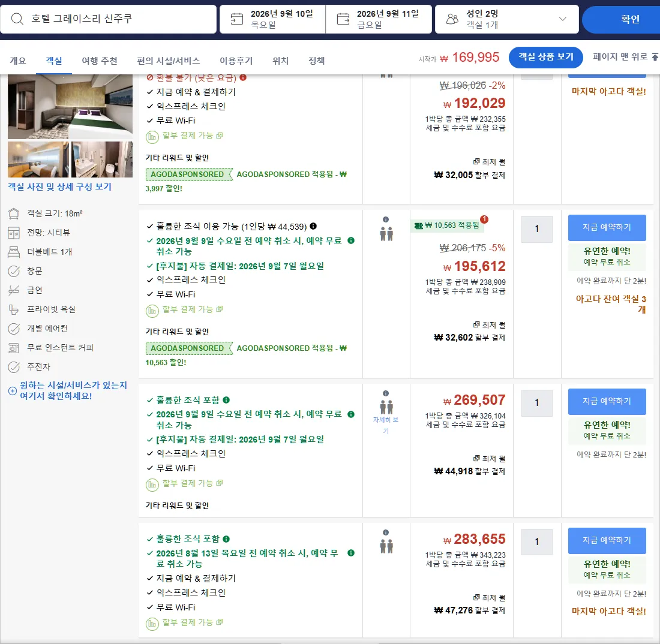Image resolution: width=660 pixels, height=644 pixels.
Task: Click the two-person occupancy icon in the ₩195,612 row
Action: coord(386,234)
